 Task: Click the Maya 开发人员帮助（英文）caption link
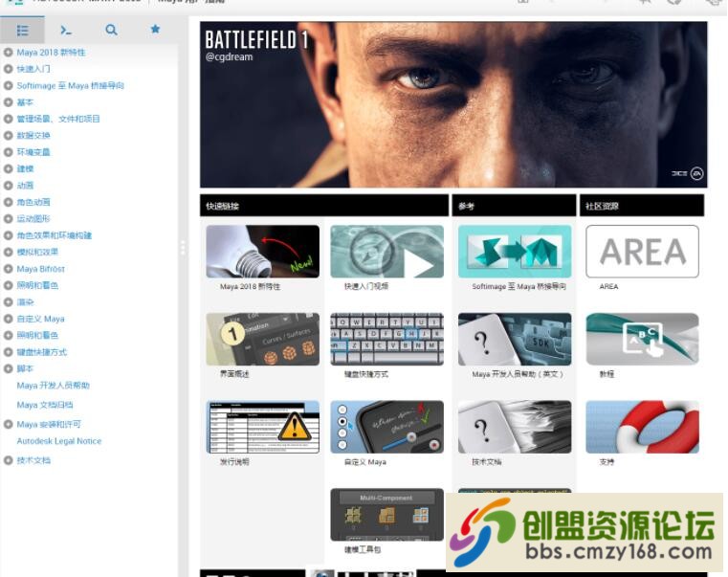pyautogui.click(x=518, y=374)
